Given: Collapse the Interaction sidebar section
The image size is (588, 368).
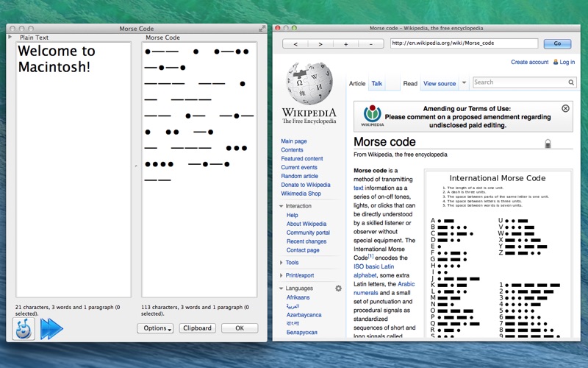Looking at the screenshot, I should (282, 206).
